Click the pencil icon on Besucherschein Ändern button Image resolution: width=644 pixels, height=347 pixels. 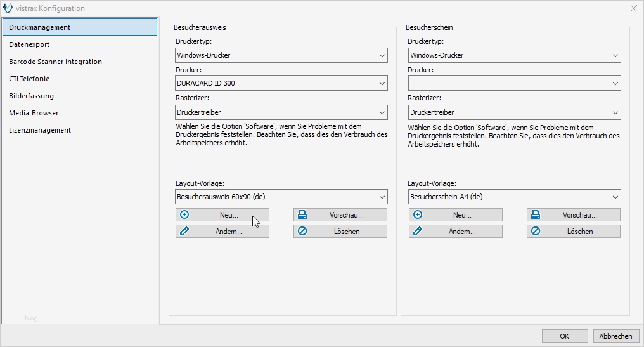click(418, 232)
